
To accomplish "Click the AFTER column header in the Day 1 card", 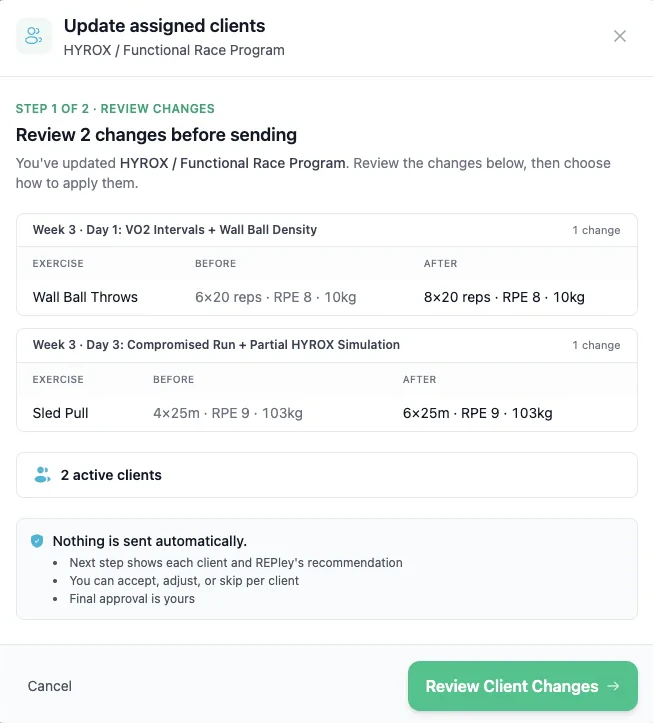I will (x=440, y=264).
